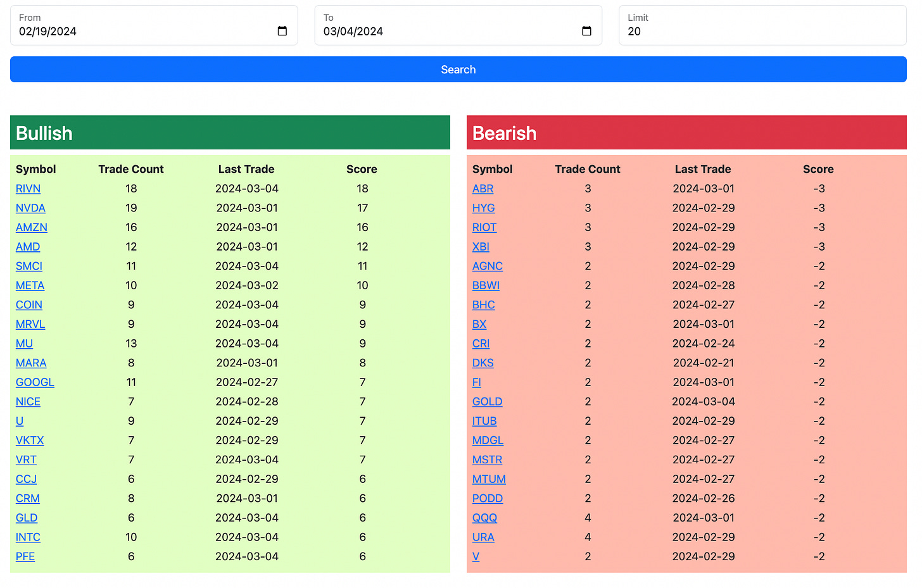
Task: Open the NICE symbol link
Action: tap(28, 402)
